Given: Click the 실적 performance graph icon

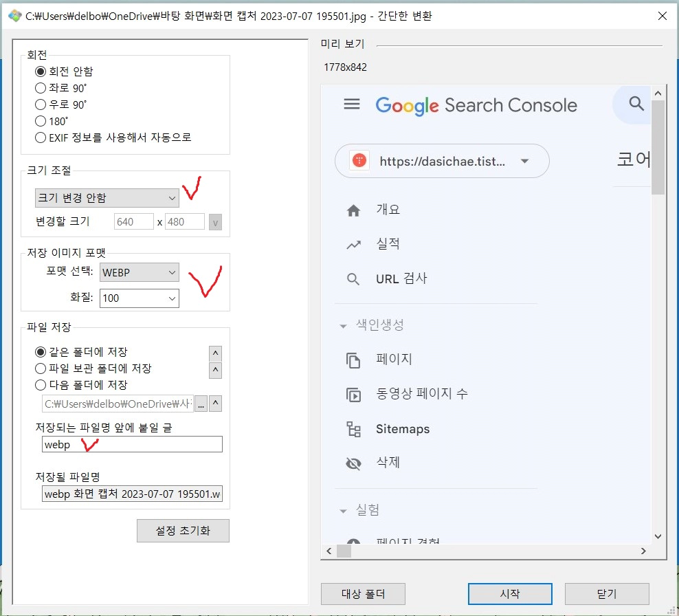Looking at the screenshot, I should pyautogui.click(x=353, y=244).
